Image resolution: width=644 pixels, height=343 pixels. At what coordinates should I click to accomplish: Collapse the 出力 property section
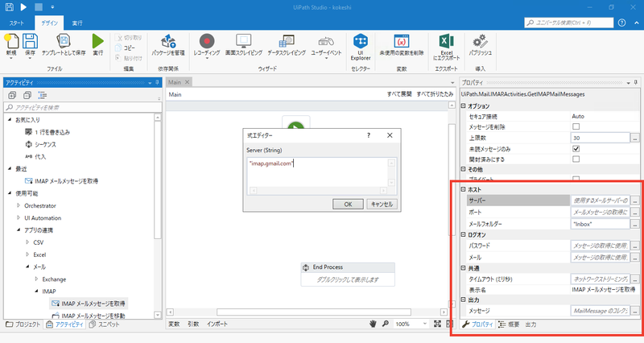(464, 300)
